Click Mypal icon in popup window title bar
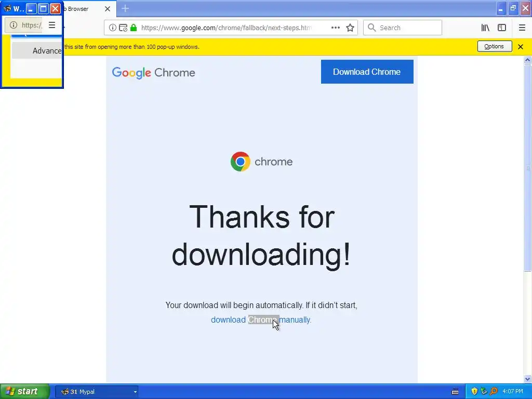This screenshot has height=399, width=532. (x=7, y=8)
